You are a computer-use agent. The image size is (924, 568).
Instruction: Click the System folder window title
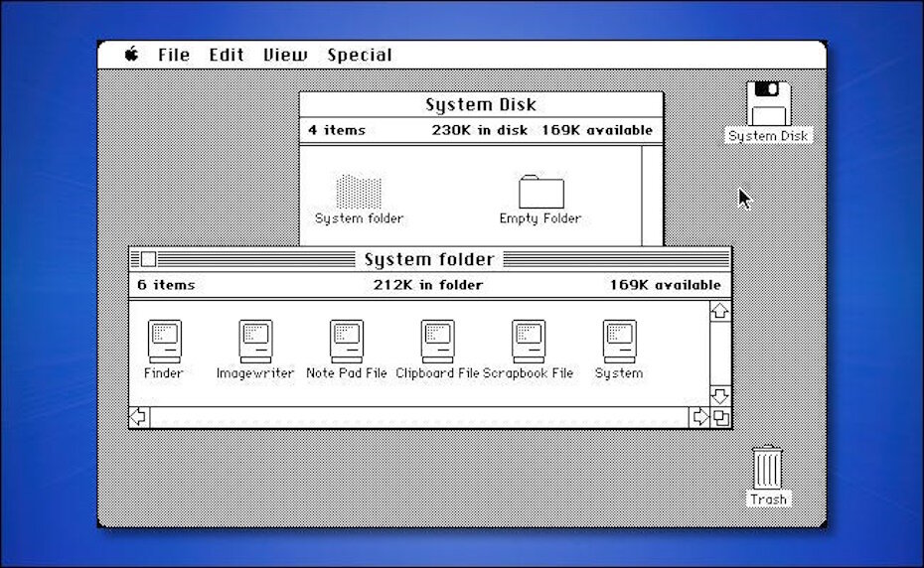click(x=429, y=259)
